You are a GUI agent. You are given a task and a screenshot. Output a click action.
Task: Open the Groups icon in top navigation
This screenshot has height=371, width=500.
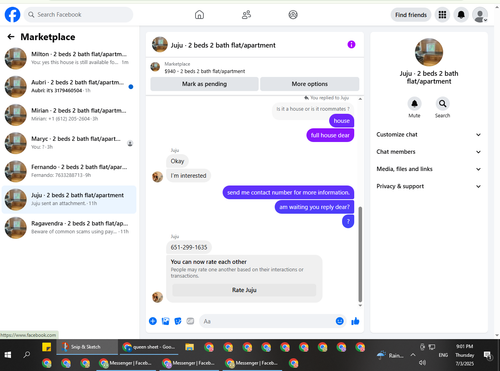coord(293,15)
